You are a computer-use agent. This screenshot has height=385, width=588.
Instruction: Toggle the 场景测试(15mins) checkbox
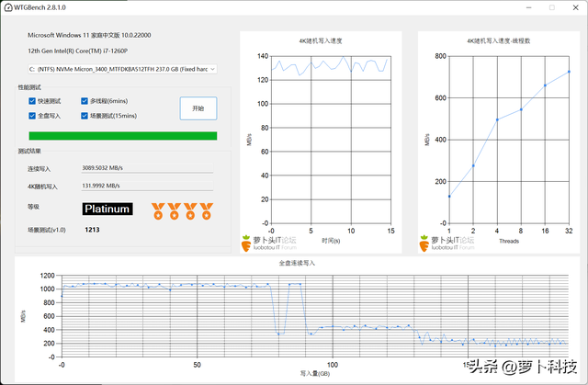click(85, 116)
